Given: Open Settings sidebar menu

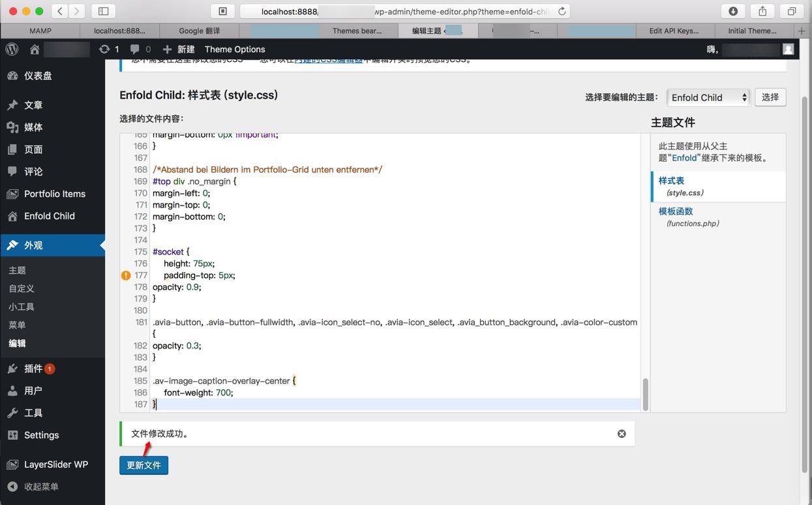Looking at the screenshot, I should click(x=52, y=435).
